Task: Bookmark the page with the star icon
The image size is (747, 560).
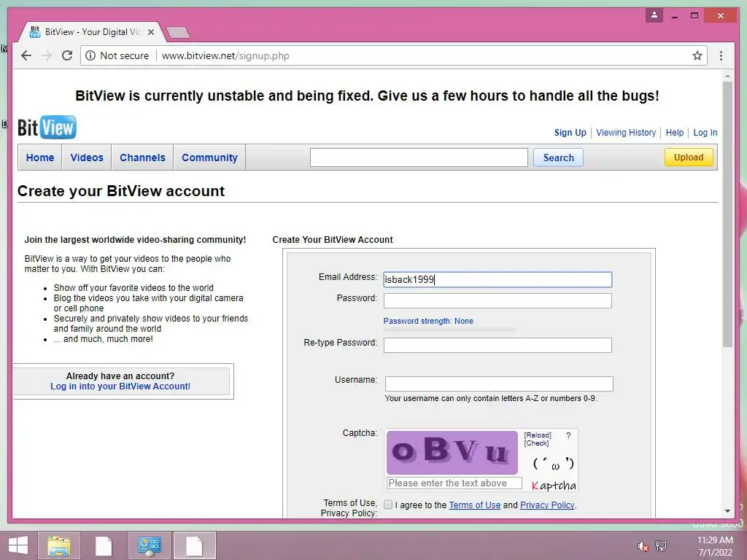Action: coord(697,55)
